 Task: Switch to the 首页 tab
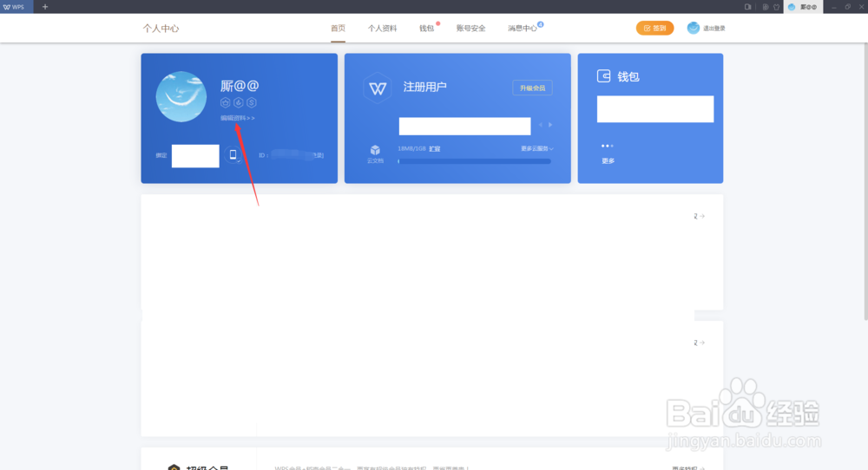coord(338,29)
